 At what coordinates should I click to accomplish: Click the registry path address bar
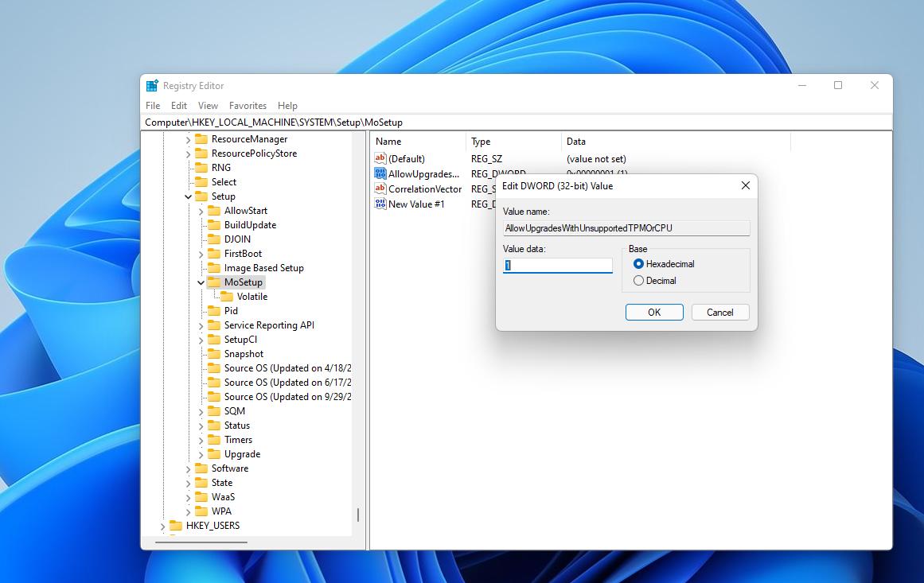[517, 122]
